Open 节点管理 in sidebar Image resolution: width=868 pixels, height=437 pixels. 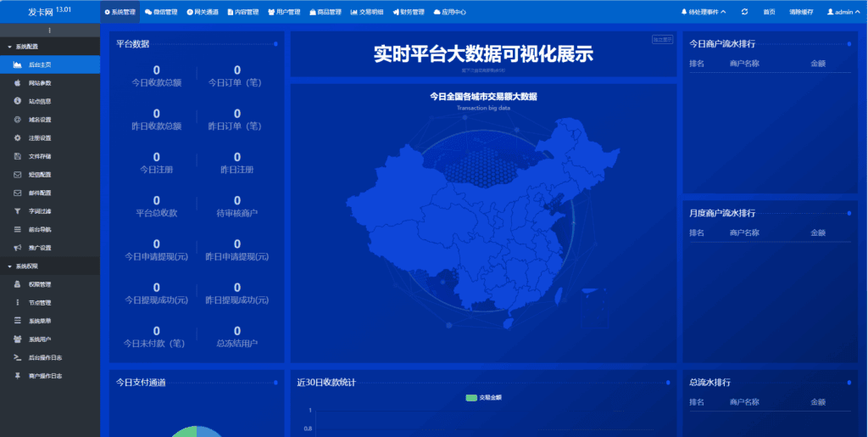click(50, 303)
